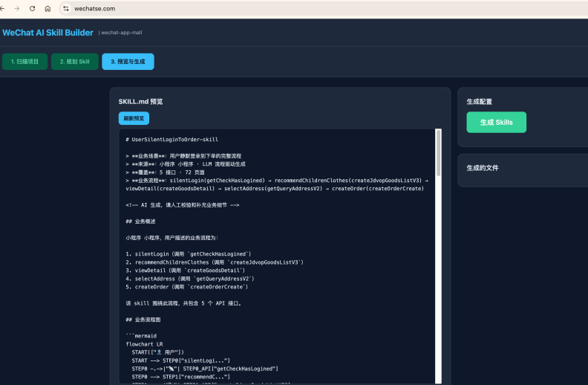
Task: Click the browser forward arrow
Action: [17, 8]
